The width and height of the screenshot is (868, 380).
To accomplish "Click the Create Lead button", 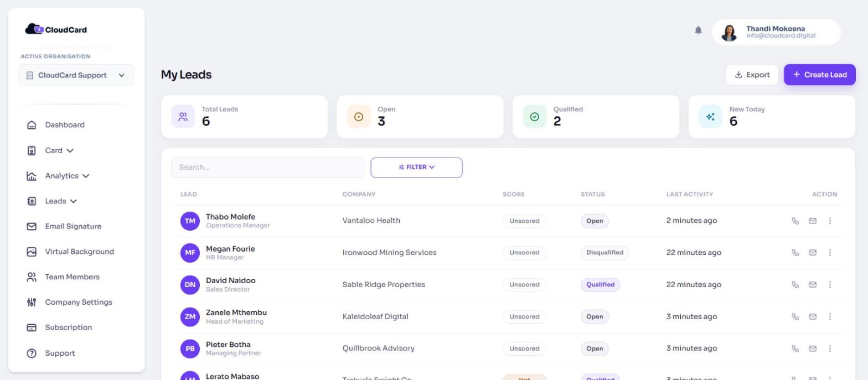I will coord(819,75).
